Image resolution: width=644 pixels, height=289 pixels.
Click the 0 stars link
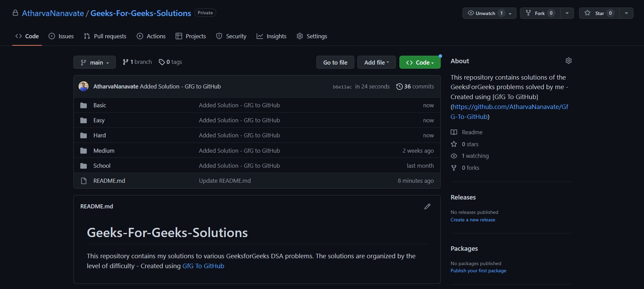coord(465,144)
